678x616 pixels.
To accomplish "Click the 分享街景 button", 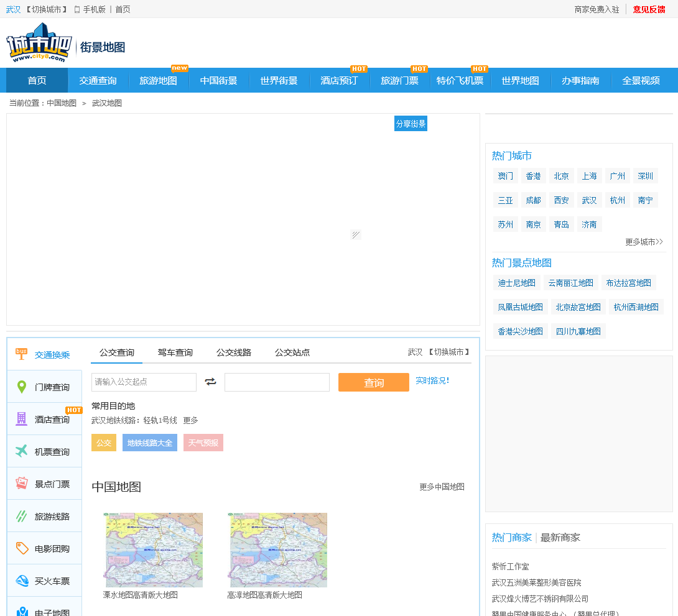I will pos(411,124).
